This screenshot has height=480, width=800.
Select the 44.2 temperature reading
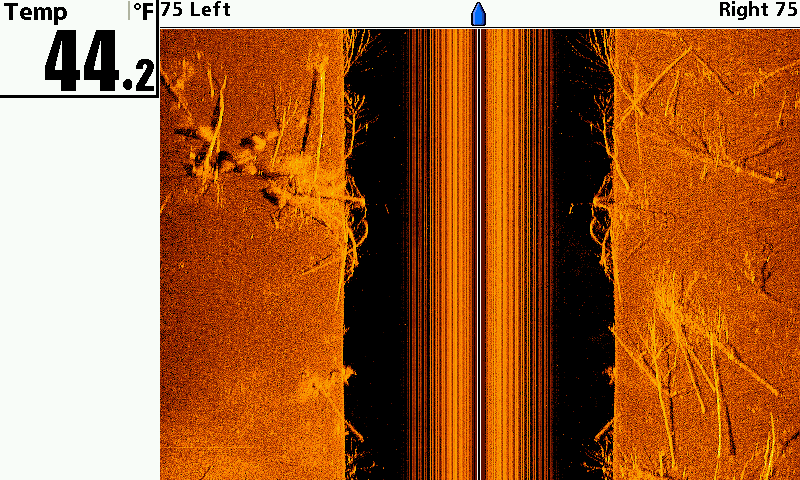[x=99, y=61]
